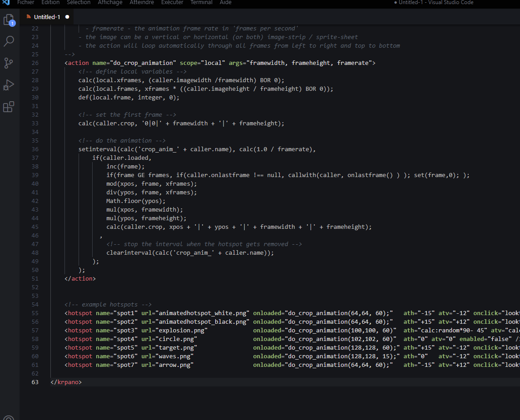The width and height of the screenshot is (520, 420).
Task: Click enabled="false" attribute on line 58
Action: click(485, 339)
